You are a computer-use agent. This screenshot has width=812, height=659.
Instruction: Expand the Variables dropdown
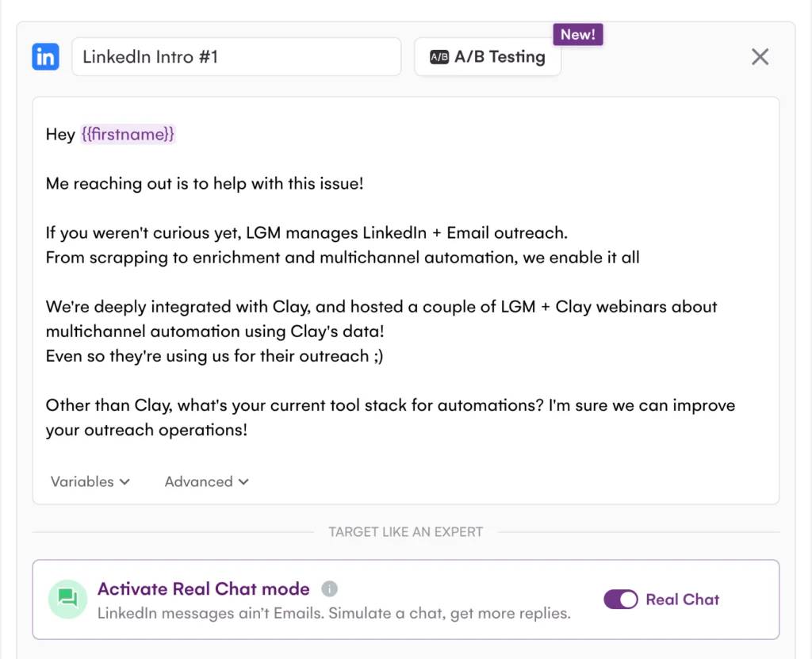tap(90, 481)
